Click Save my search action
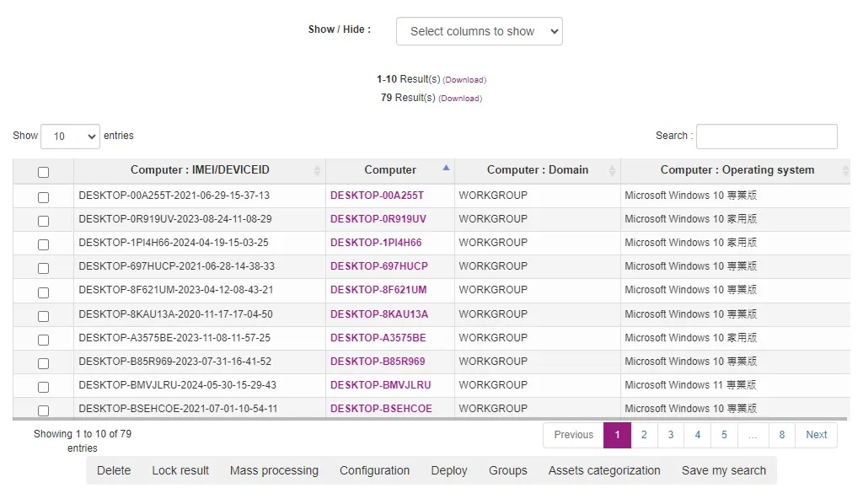Viewport: 863px width, 504px height. click(x=724, y=471)
